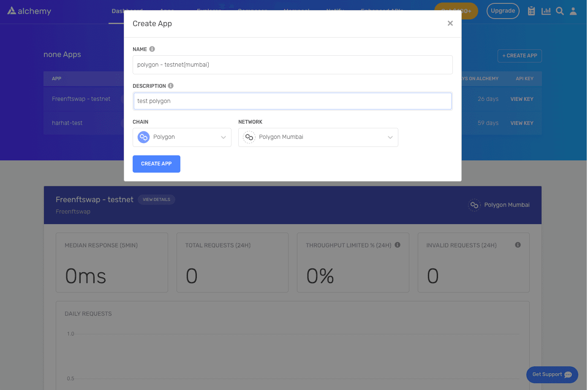Screen dimensions: 588x390
Task: Click the chat bubble icon in Get Support
Action: click(568, 375)
